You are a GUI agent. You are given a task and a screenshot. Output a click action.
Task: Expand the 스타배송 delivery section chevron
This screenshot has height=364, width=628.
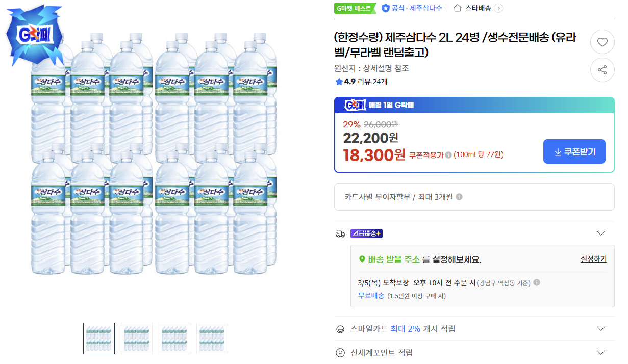600,233
